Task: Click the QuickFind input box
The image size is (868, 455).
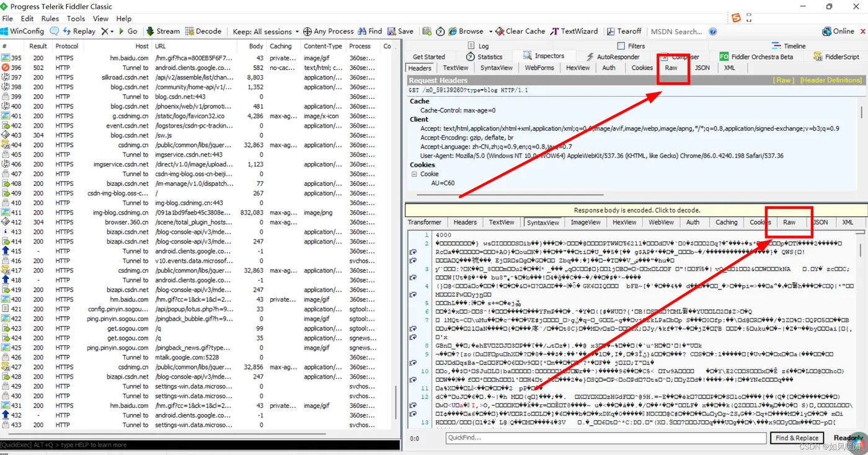Action: pos(606,438)
